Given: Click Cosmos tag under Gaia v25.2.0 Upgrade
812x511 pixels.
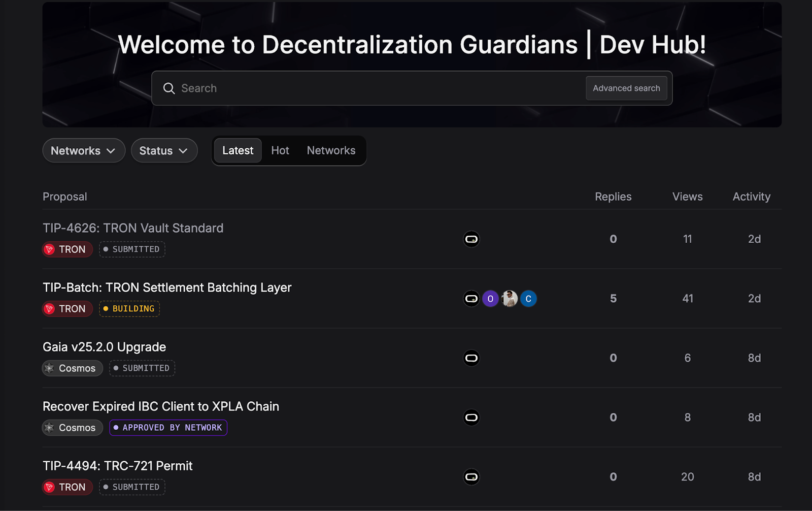Looking at the screenshot, I should (x=73, y=368).
